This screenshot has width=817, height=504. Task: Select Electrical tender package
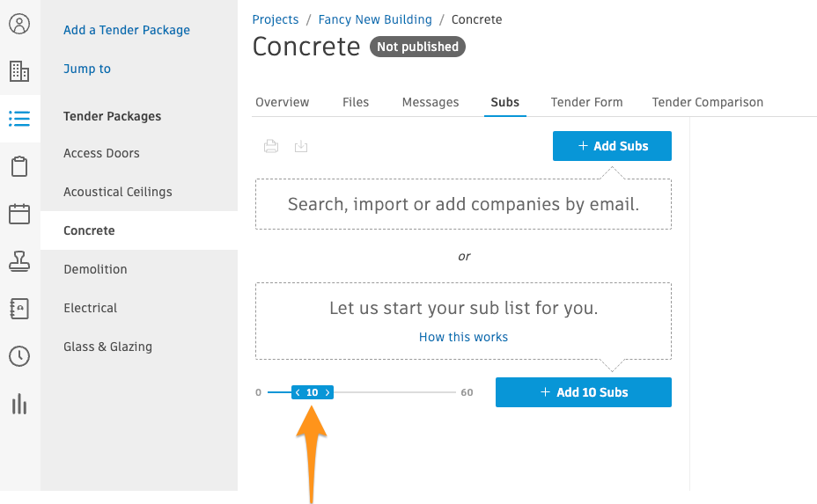pos(90,308)
